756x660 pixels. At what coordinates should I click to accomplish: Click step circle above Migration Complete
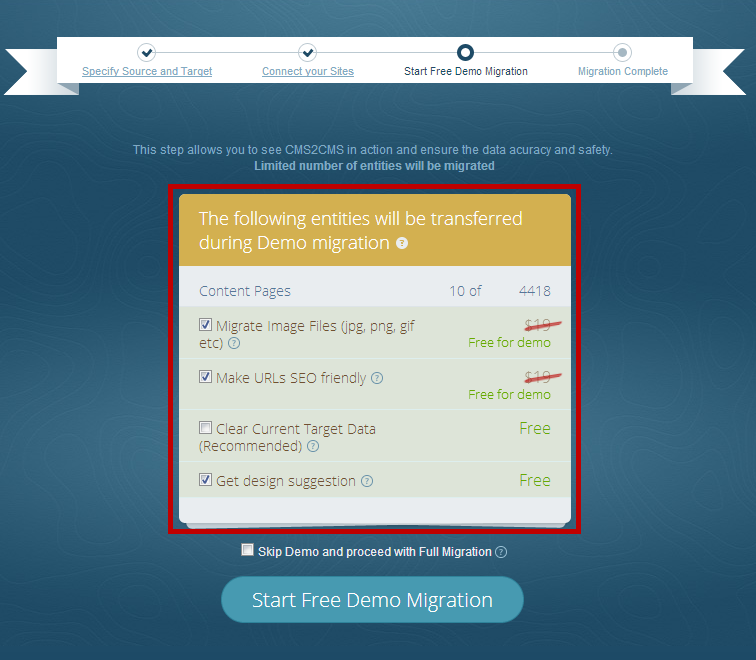[x=622, y=52]
